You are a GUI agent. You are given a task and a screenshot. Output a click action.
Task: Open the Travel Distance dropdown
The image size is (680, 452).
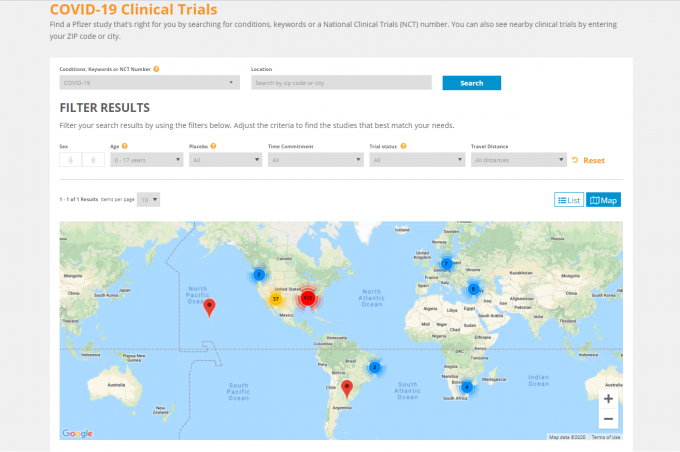(519, 160)
